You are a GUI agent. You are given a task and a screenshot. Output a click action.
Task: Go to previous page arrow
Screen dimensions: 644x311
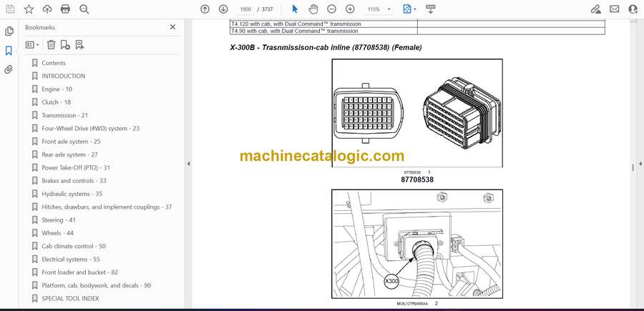[205, 9]
